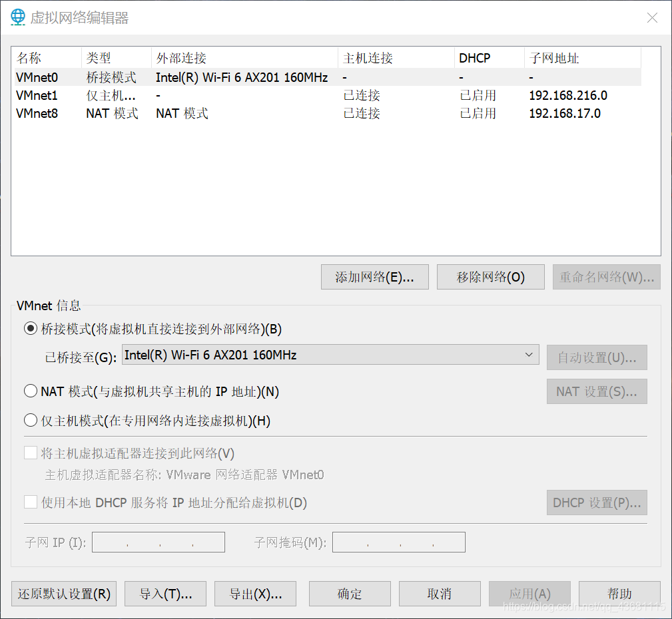Click 仅主机... type in VMnet1 row
This screenshot has height=619, width=672.
pos(111,95)
